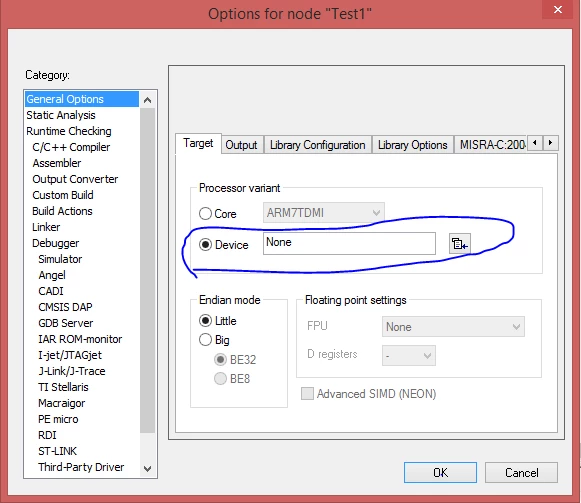The image size is (581, 503).
Task: Select J-Link/J-Trace category
Action: point(72,371)
